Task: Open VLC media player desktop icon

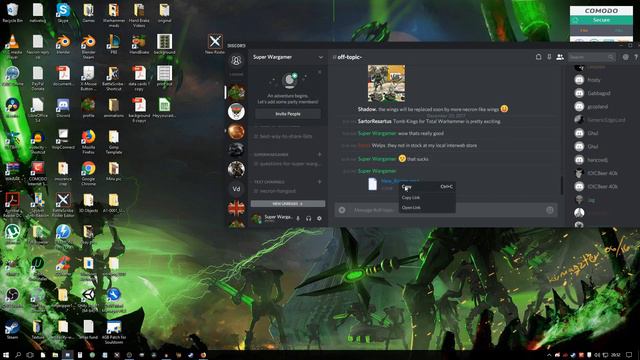Action: point(12,44)
